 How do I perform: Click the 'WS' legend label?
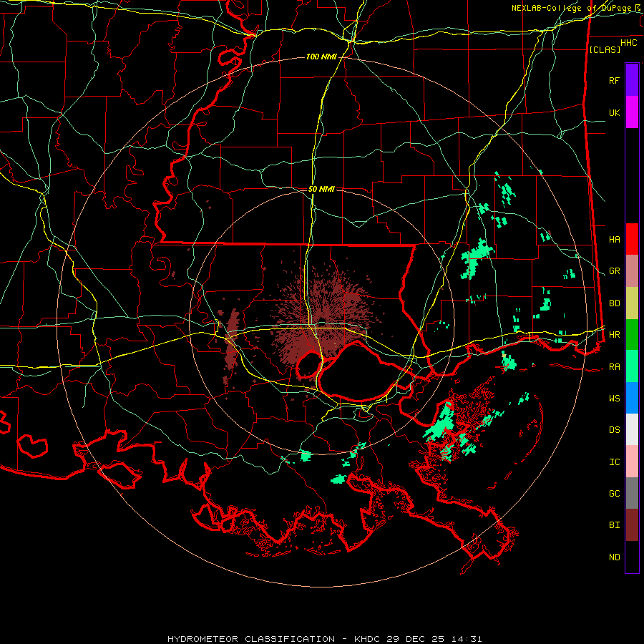pos(615,399)
